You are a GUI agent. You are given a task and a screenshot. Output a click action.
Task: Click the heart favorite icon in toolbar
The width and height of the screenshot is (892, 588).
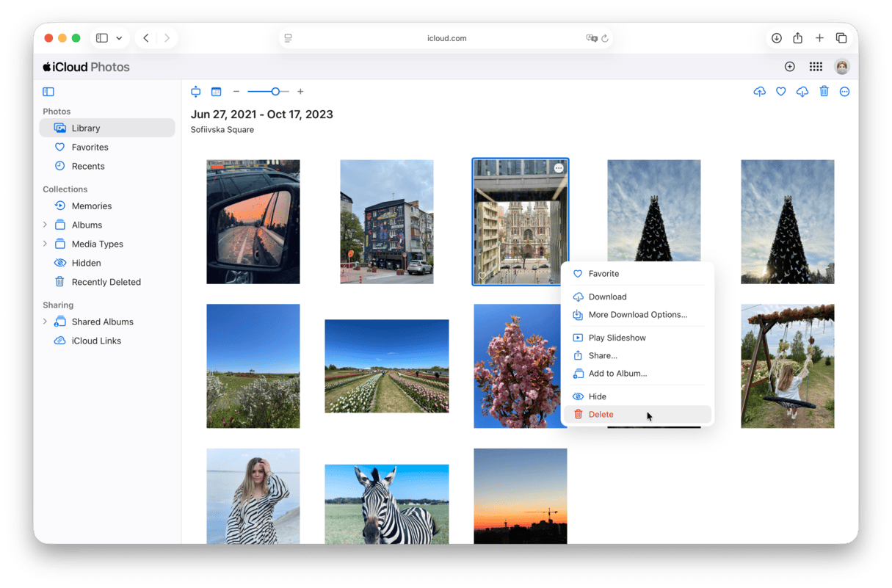(x=781, y=92)
